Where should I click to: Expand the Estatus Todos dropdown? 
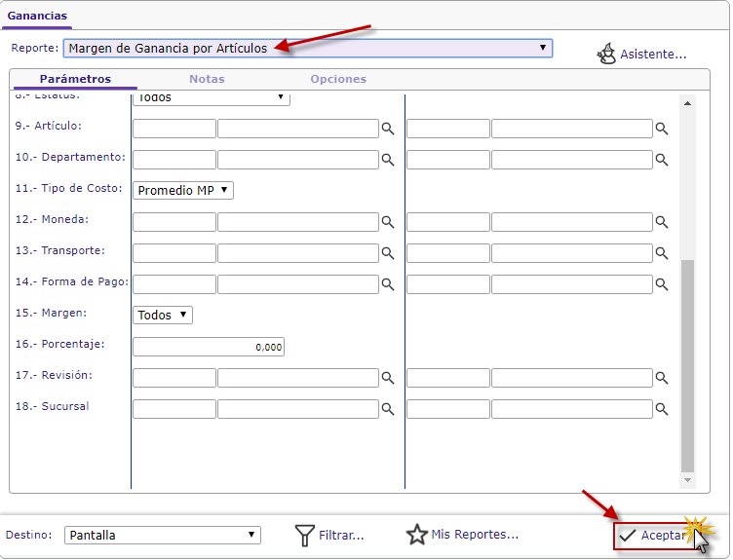click(x=212, y=97)
